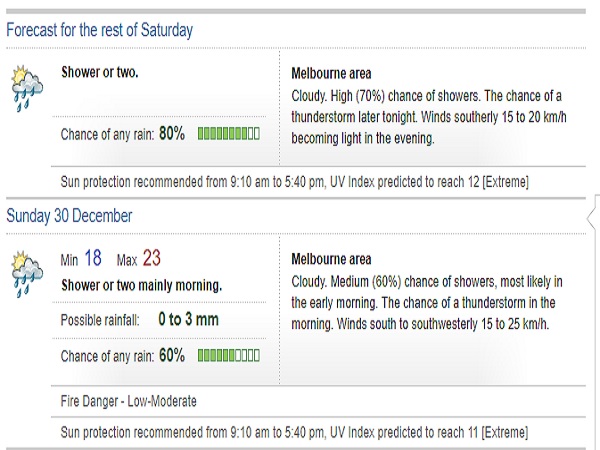Screen dimensions: 600x450
Task: Click the Sunday 'Melbourne area' heading
Action: pyautogui.click(x=330, y=260)
